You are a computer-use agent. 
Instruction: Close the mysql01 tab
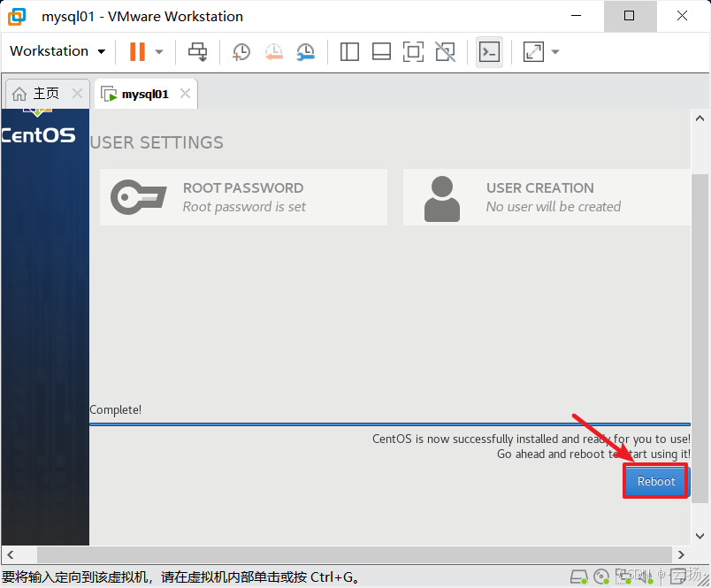pyautogui.click(x=185, y=94)
